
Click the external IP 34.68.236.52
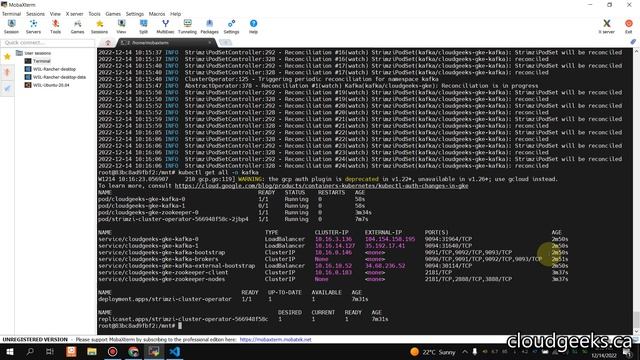click(385, 266)
